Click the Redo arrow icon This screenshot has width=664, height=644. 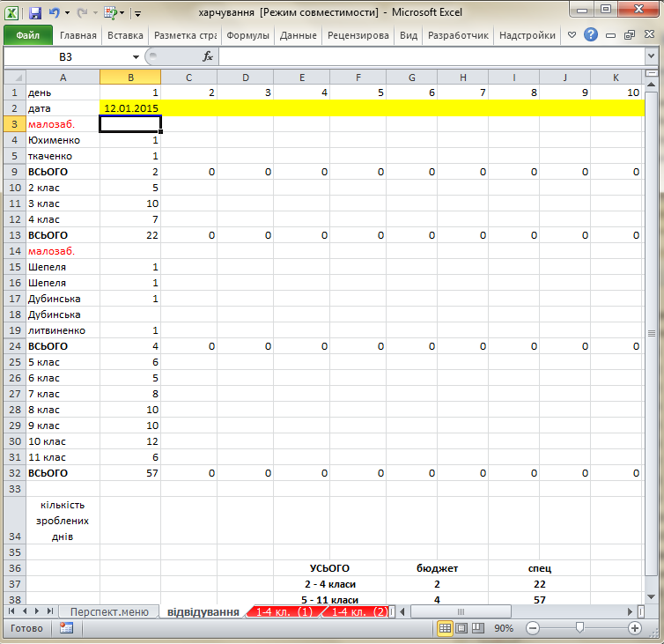[82, 13]
